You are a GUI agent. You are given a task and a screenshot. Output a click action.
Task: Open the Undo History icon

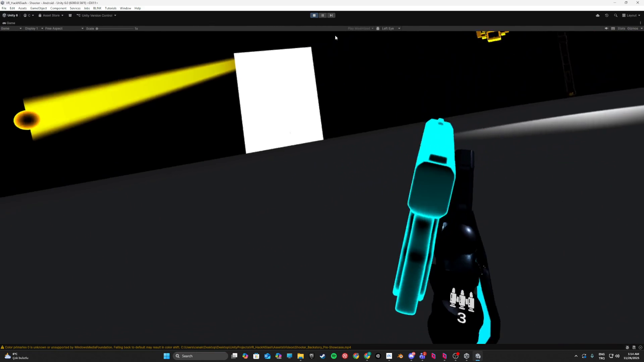click(x=607, y=15)
